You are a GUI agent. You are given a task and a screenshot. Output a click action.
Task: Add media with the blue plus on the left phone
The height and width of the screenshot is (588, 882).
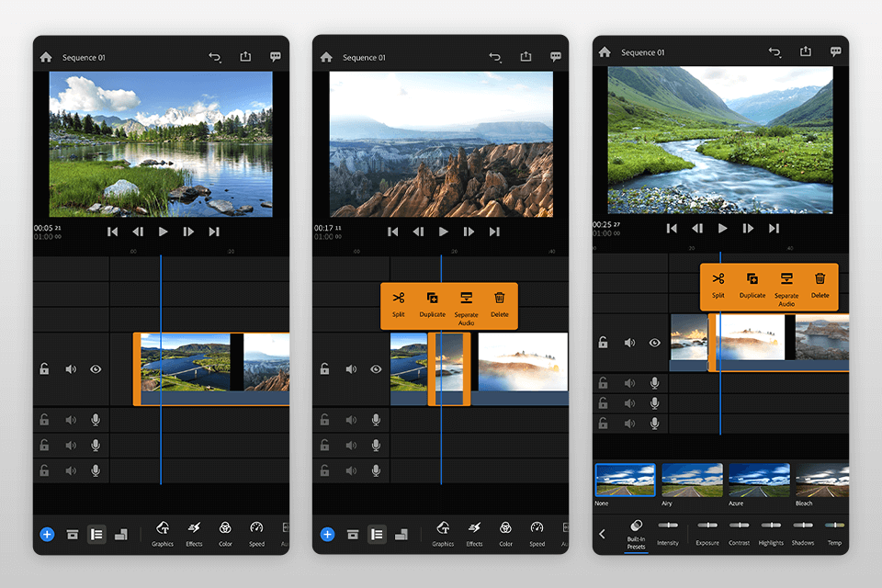click(x=47, y=534)
